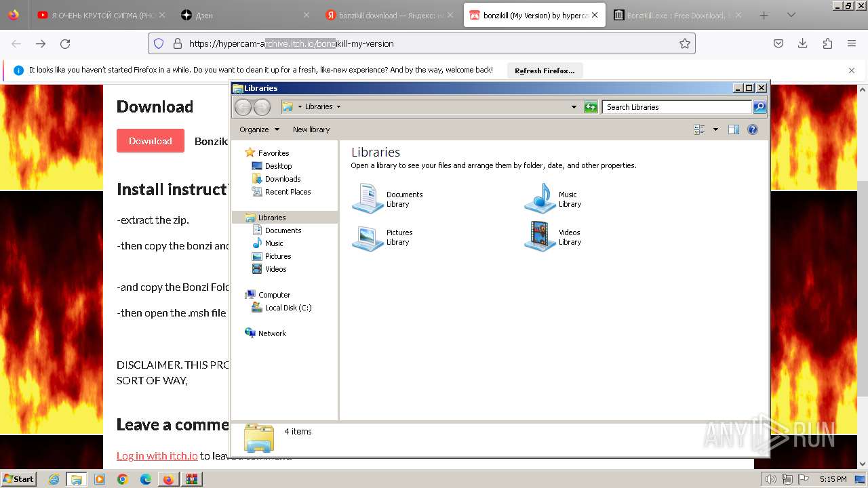Open the Videos library icon
868x488 pixels.
(x=540, y=237)
